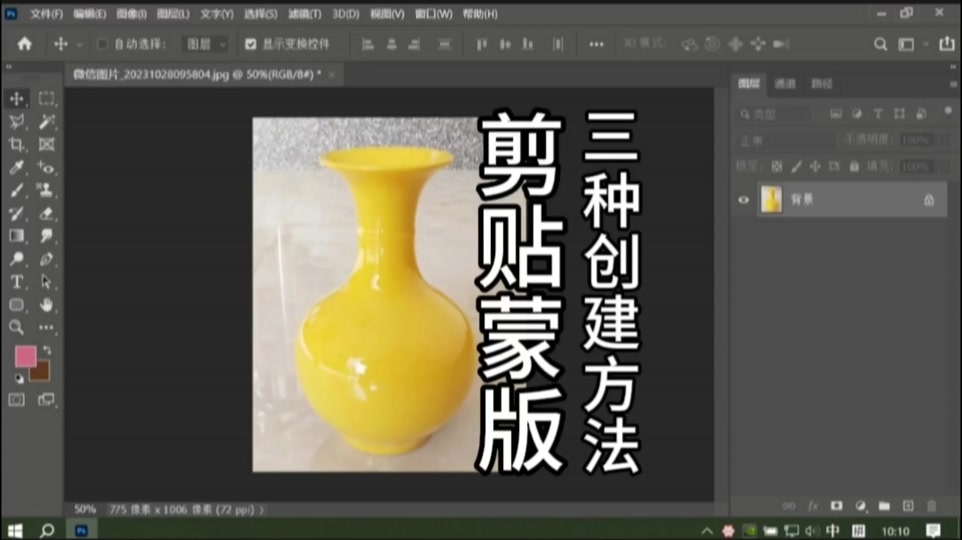Go to the Home screen icon
The width and height of the screenshot is (962, 540).
[x=25, y=44]
